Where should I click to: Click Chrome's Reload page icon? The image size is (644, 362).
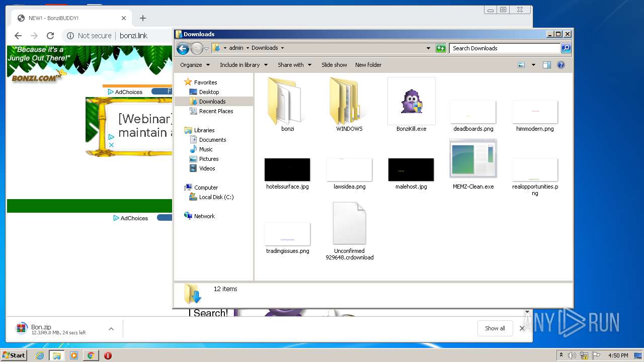click(50, 36)
